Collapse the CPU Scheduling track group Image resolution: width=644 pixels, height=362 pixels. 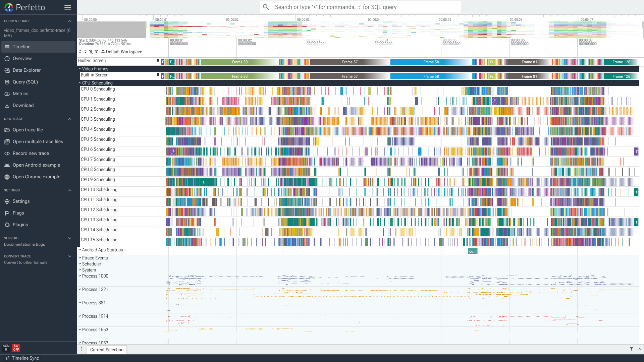pos(80,83)
